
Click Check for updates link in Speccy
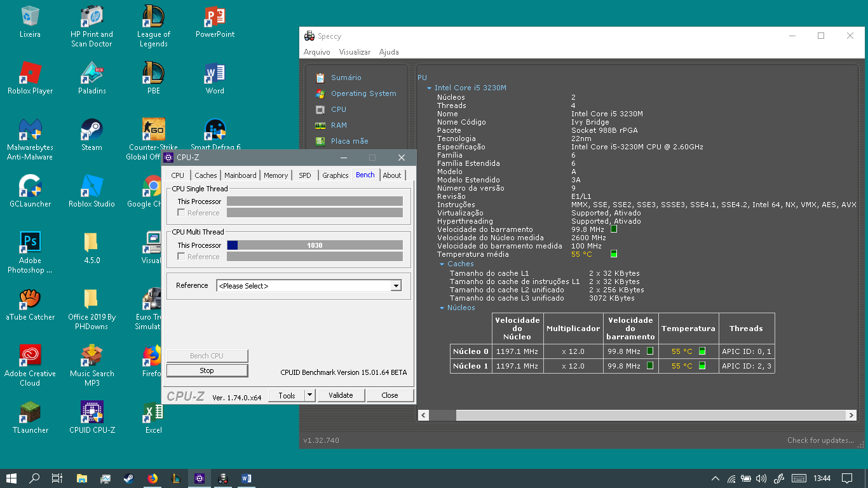click(820, 440)
